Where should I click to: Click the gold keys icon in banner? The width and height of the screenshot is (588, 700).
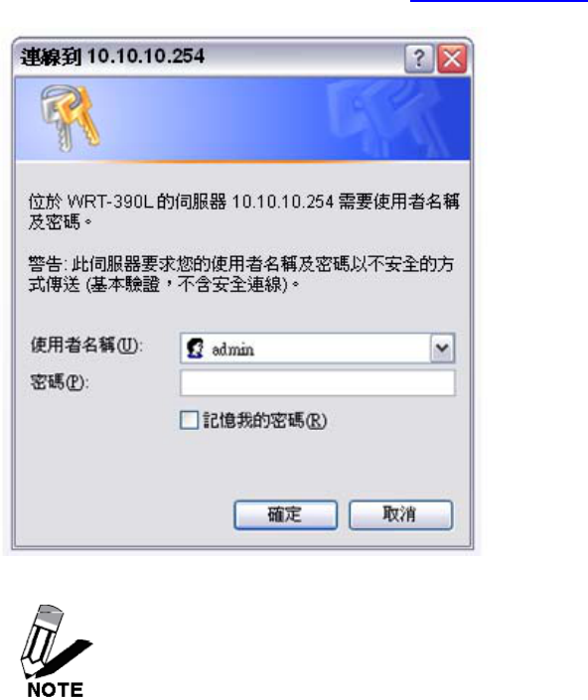point(70,117)
